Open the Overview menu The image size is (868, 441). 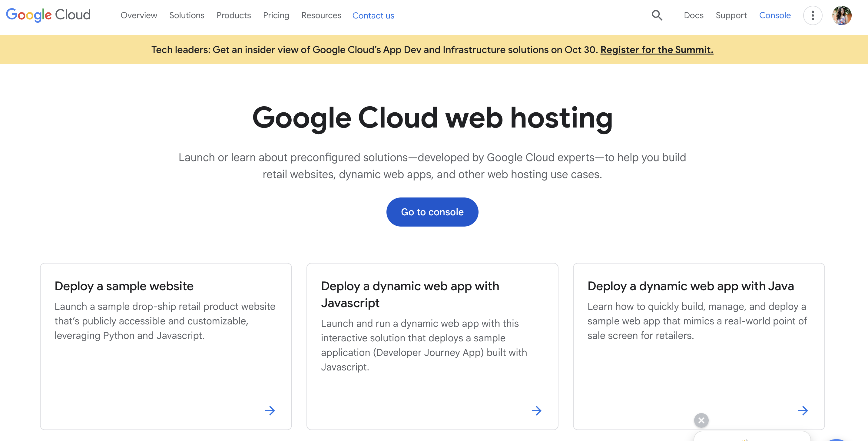tap(139, 15)
